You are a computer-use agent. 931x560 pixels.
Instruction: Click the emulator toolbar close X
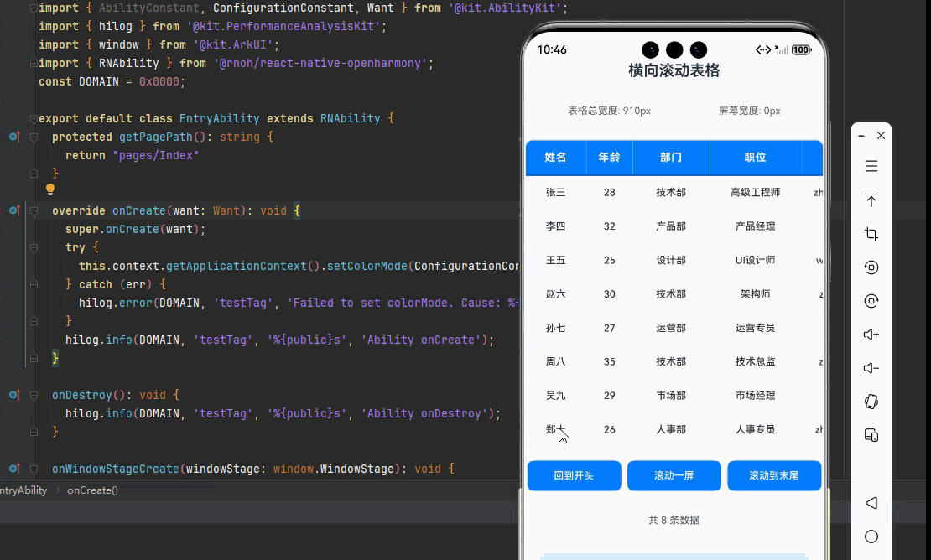coord(882,135)
